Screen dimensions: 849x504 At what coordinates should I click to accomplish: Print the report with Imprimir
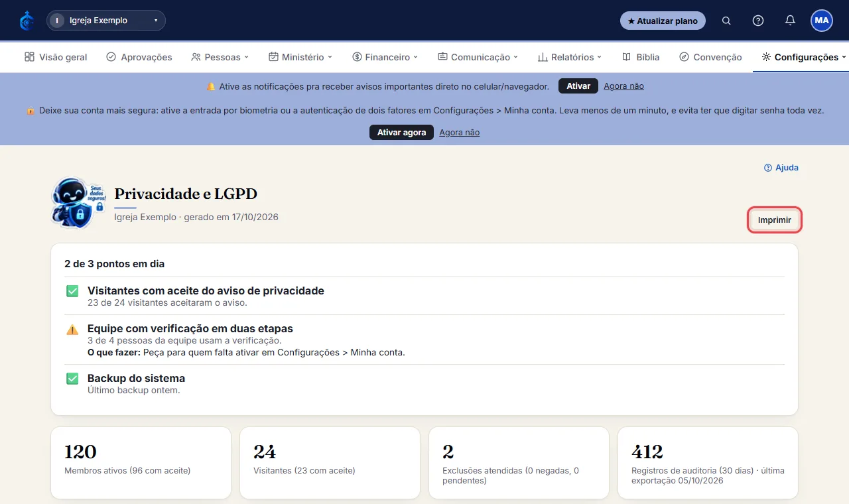(775, 220)
